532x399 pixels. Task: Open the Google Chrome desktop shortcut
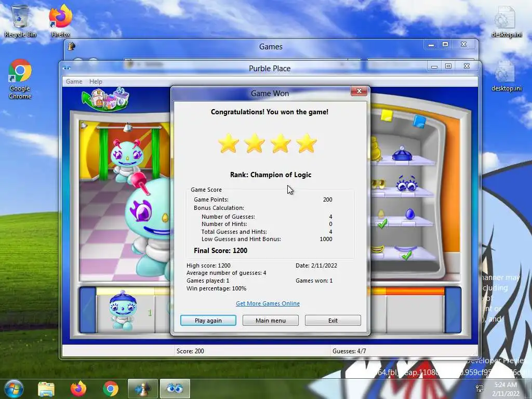20,79
